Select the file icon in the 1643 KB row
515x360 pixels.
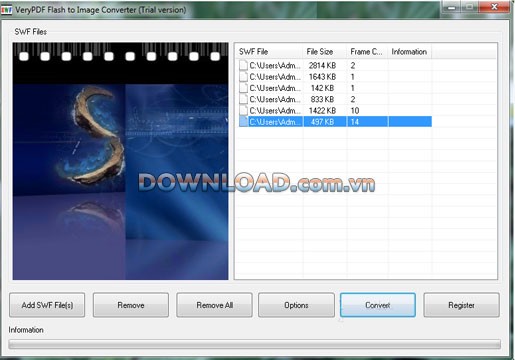[243, 77]
